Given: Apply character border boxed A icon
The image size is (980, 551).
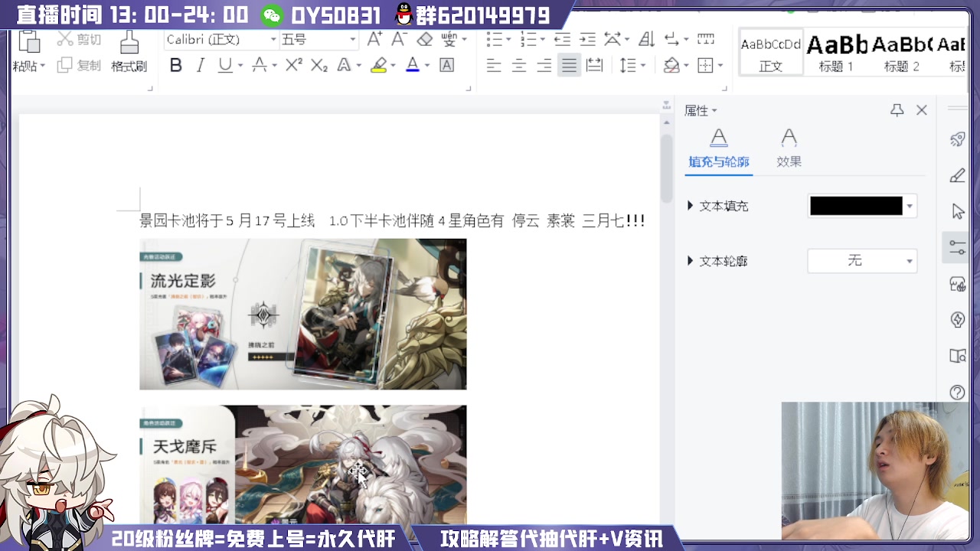Looking at the screenshot, I should point(446,66).
